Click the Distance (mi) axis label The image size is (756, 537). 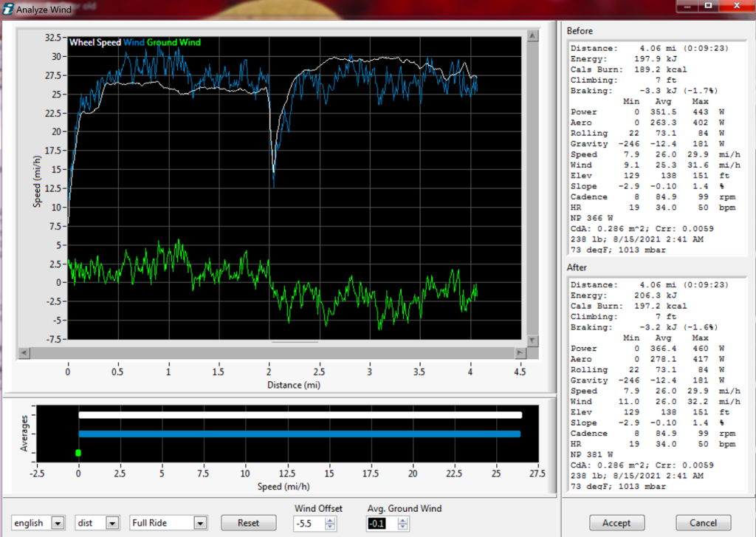tap(294, 385)
